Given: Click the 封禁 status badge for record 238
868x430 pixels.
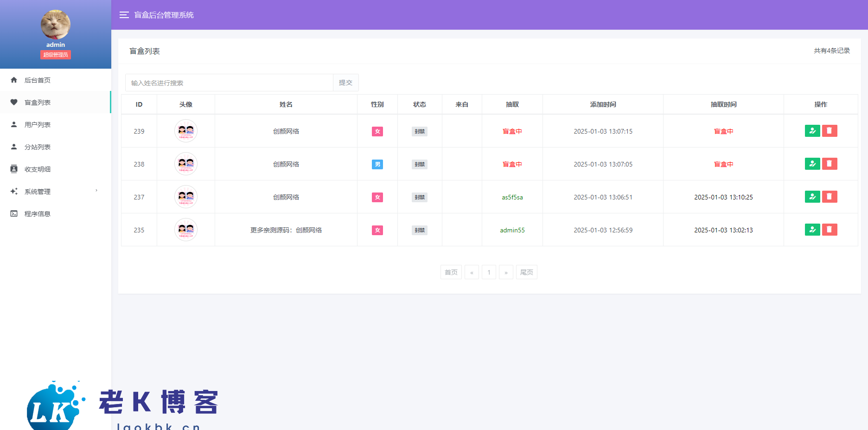Looking at the screenshot, I should tap(420, 164).
